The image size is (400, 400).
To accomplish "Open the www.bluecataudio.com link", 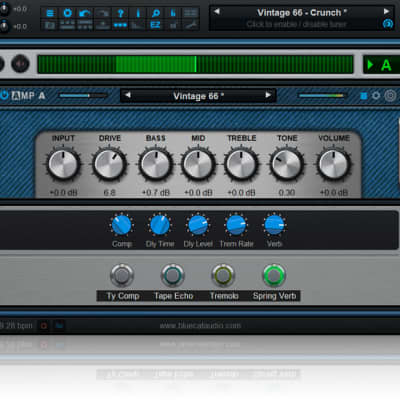I will (200, 325).
